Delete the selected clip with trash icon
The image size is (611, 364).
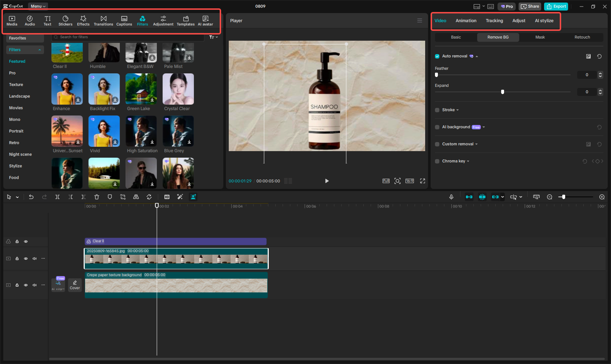tap(97, 197)
